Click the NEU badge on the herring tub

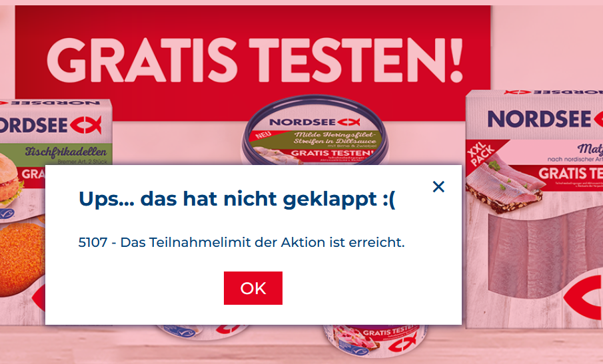[263, 136]
